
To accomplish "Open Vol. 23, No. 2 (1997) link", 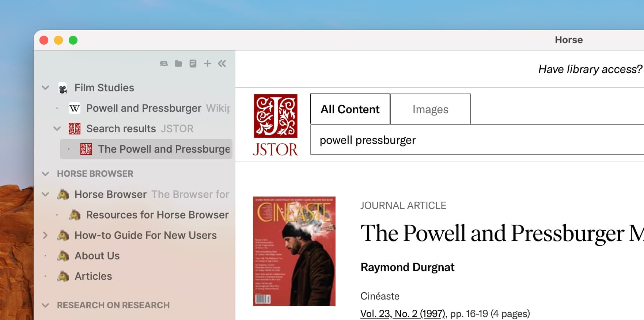I will [403, 313].
